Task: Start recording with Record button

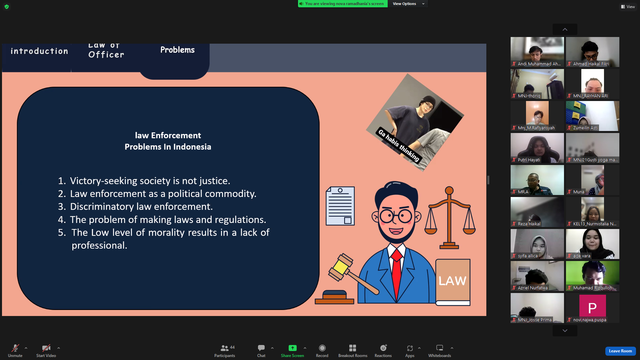Action: pos(322,350)
